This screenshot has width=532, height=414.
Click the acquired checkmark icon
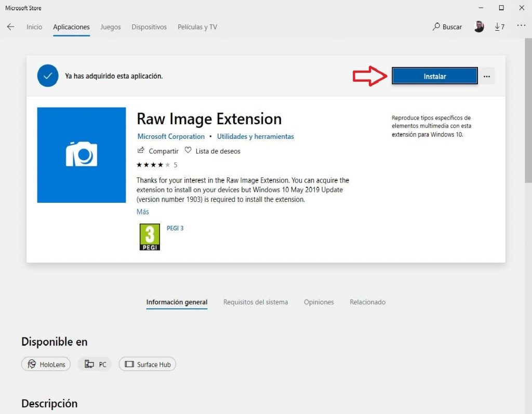(48, 76)
